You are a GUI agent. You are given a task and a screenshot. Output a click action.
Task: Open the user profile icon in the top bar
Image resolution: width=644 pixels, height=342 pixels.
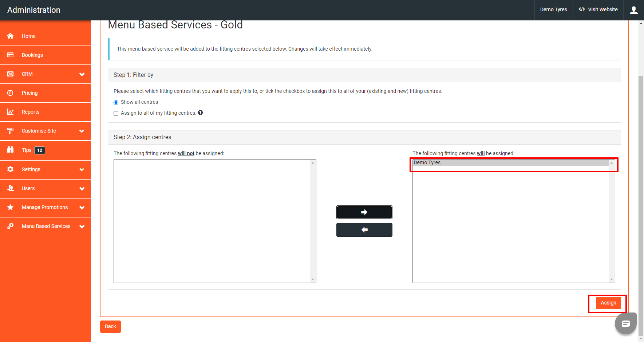pos(633,10)
